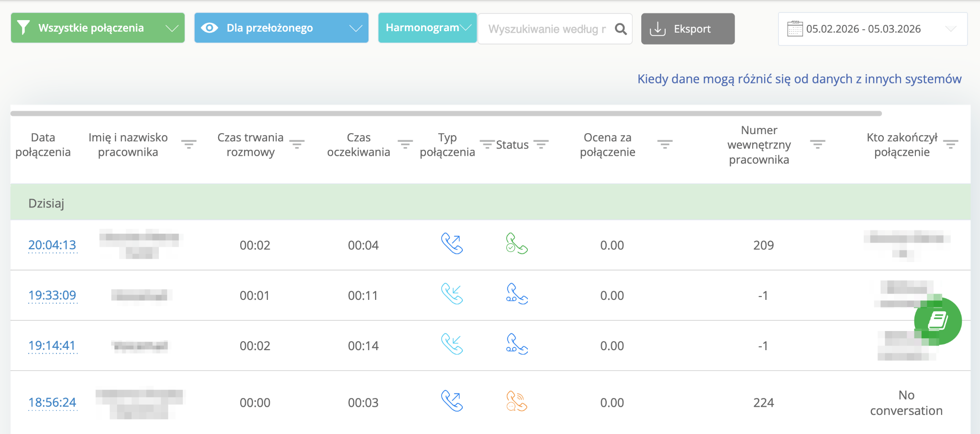Click the green knowledge base book icon

[x=937, y=321]
